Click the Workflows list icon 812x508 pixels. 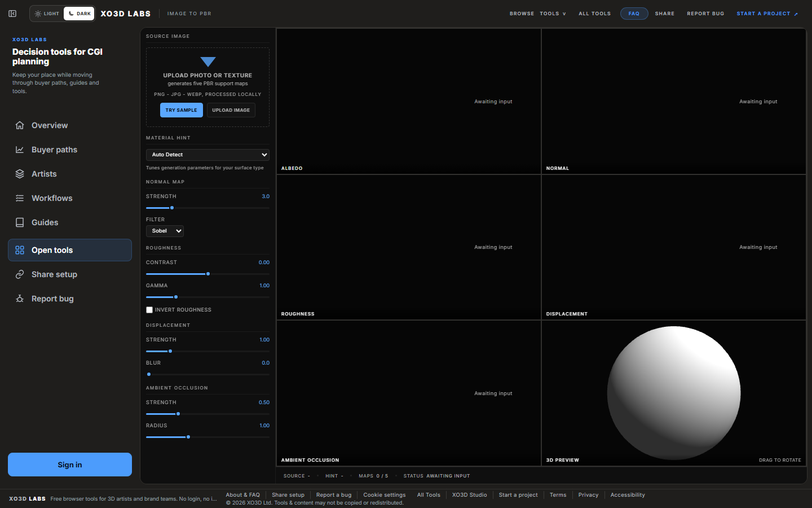click(x=20, y=198)
